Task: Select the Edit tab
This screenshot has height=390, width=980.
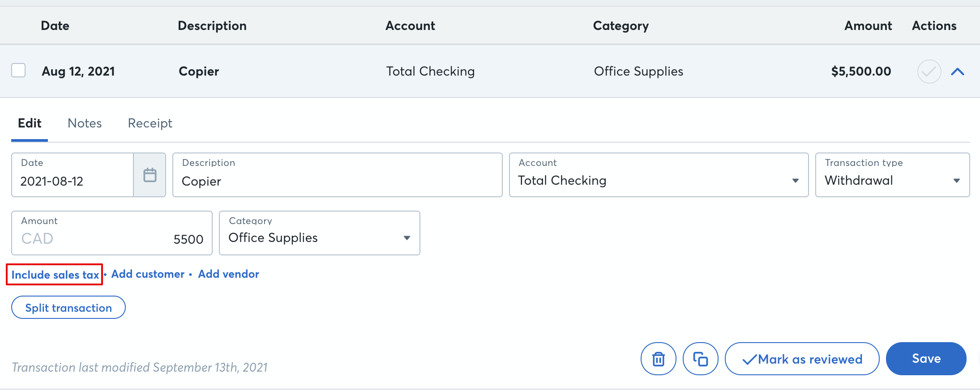Action: point(30,123)
